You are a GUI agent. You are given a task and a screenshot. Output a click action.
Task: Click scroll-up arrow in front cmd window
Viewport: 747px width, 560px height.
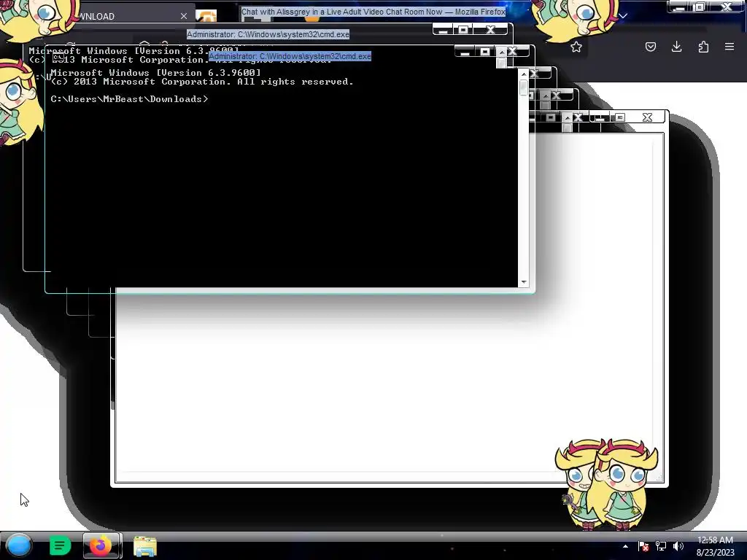pyautogui.click(x=524, y=74)
